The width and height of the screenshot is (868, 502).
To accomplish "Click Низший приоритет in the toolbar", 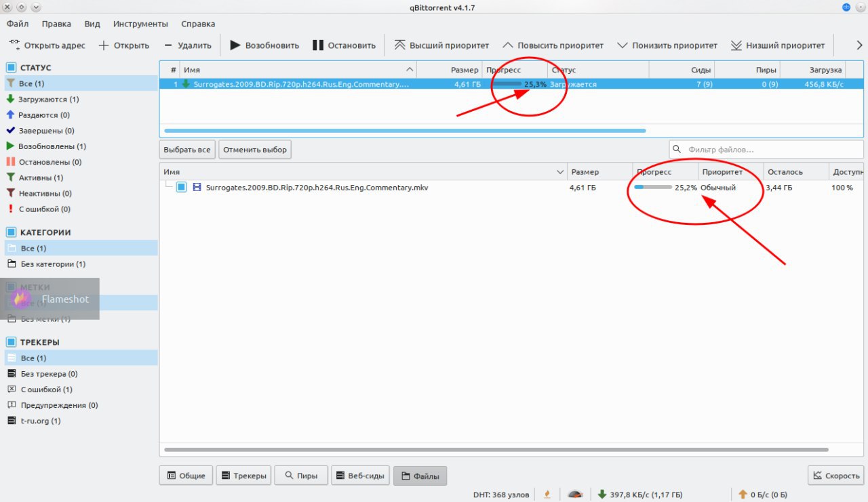I will [x=778, y=45].
